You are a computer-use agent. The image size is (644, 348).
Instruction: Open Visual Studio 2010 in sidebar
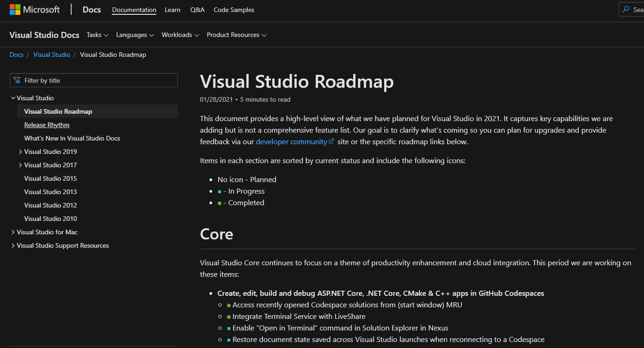click(50, 219)
